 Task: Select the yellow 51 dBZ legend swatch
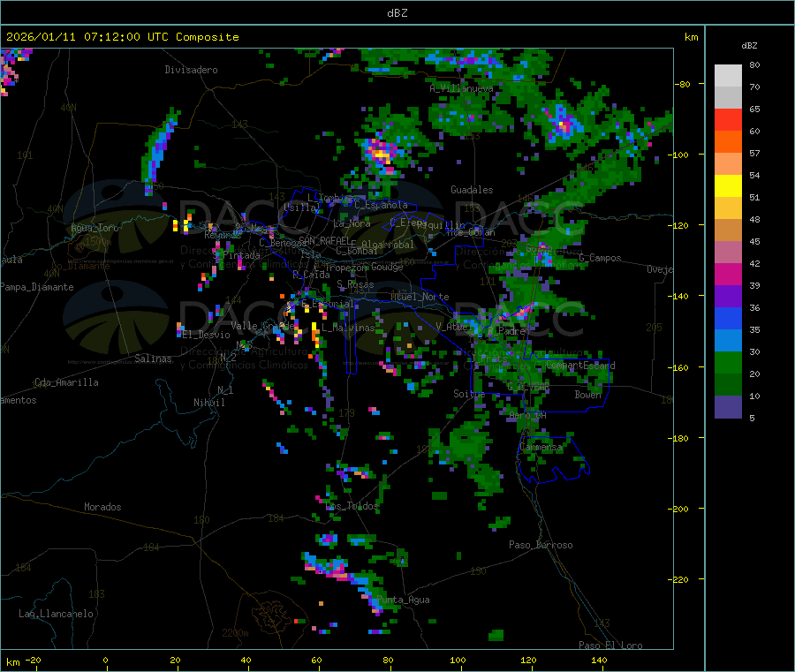(728, 186)
